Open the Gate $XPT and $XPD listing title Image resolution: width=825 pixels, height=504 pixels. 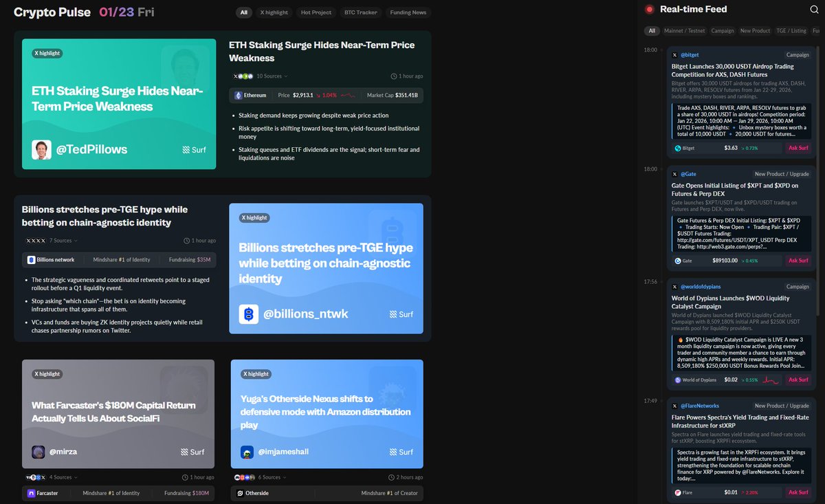pos(735,190)
